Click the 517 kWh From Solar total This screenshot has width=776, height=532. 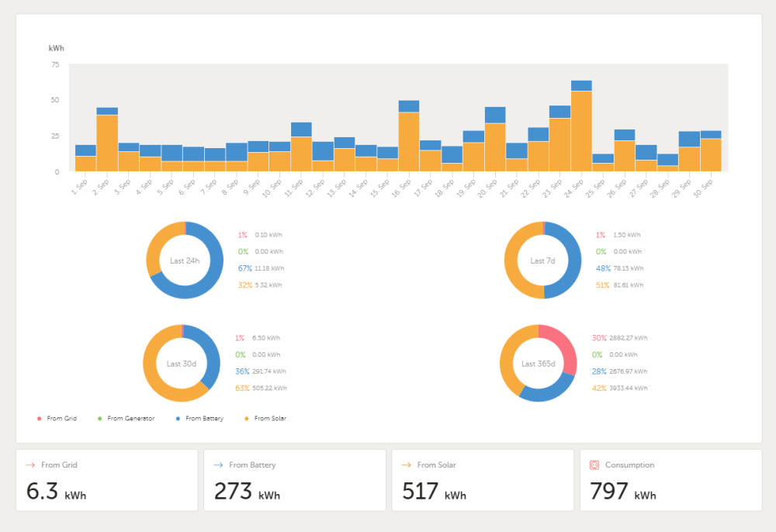(434, 492)
